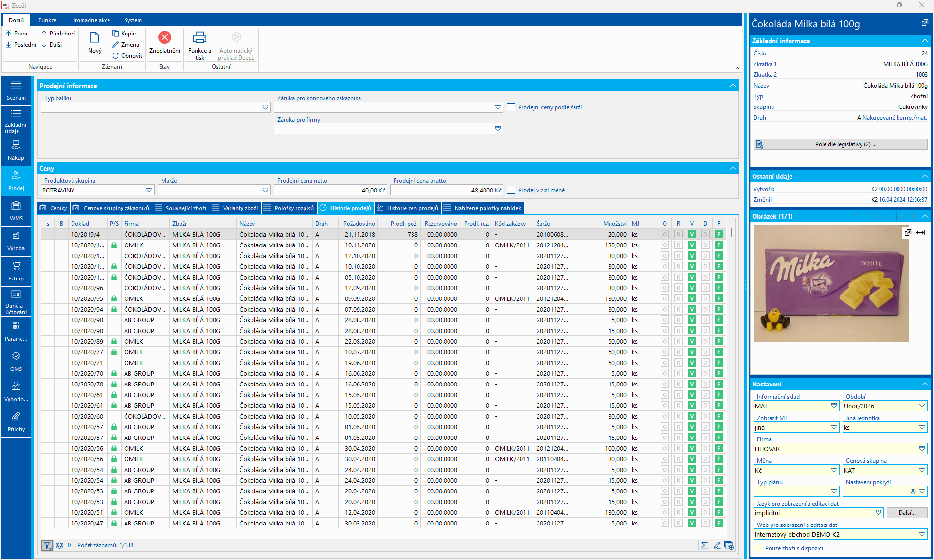
Task: Open the Parametry sidebar section
Action: [16, 332]
